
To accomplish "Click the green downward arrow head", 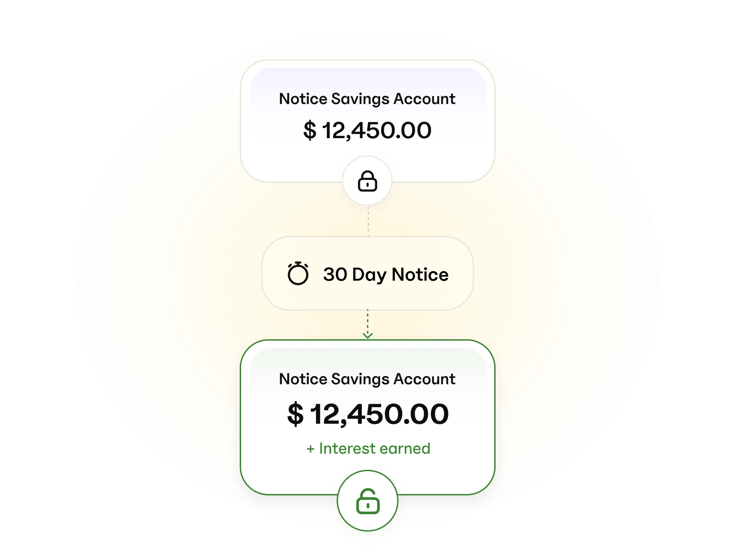I will [x=368, y=335].
